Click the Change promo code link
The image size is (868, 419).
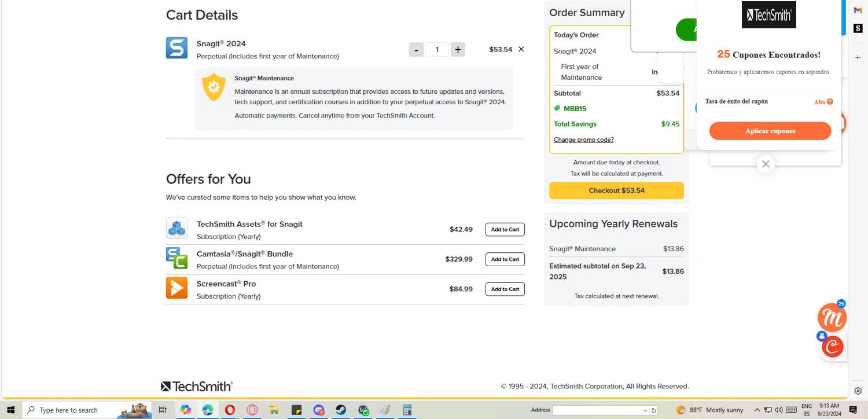tap(583, 139)
